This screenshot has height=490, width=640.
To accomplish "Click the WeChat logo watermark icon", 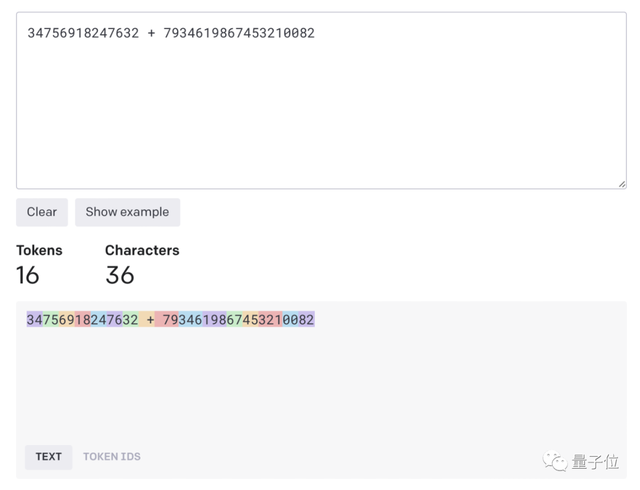I will 555,461.
